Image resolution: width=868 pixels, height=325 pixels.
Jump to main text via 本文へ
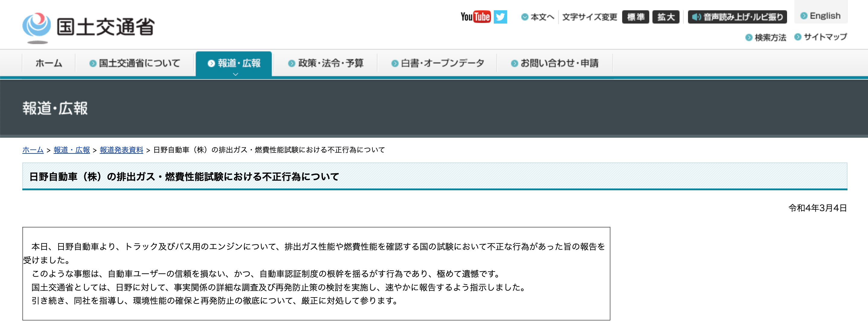click(538, 17)
